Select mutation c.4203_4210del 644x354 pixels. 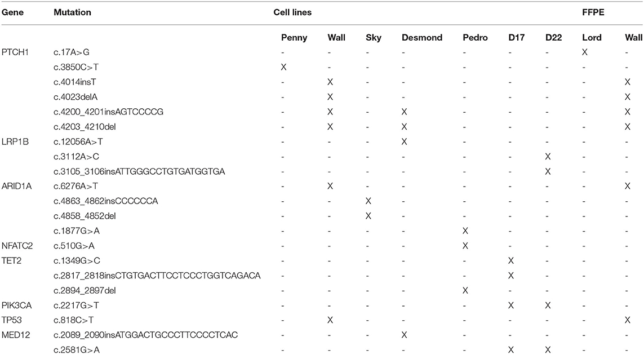pyautogui.click(x=85, y=127)
